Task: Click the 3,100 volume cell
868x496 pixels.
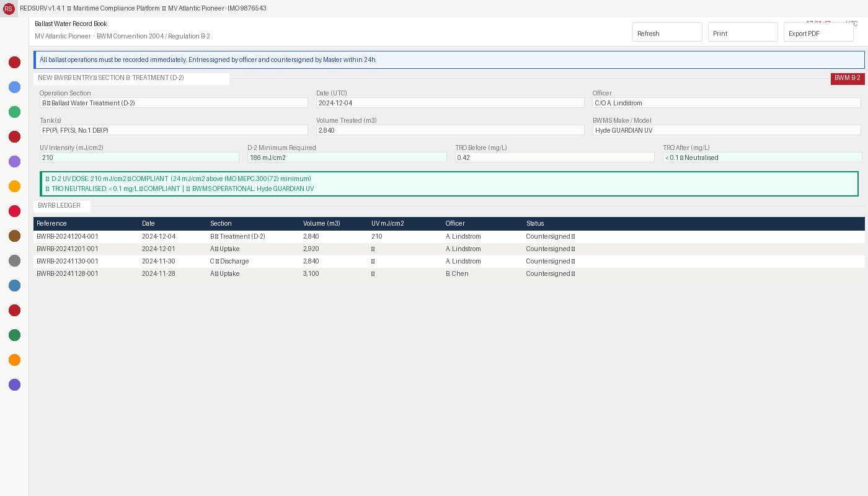Action: coord(311,274)
